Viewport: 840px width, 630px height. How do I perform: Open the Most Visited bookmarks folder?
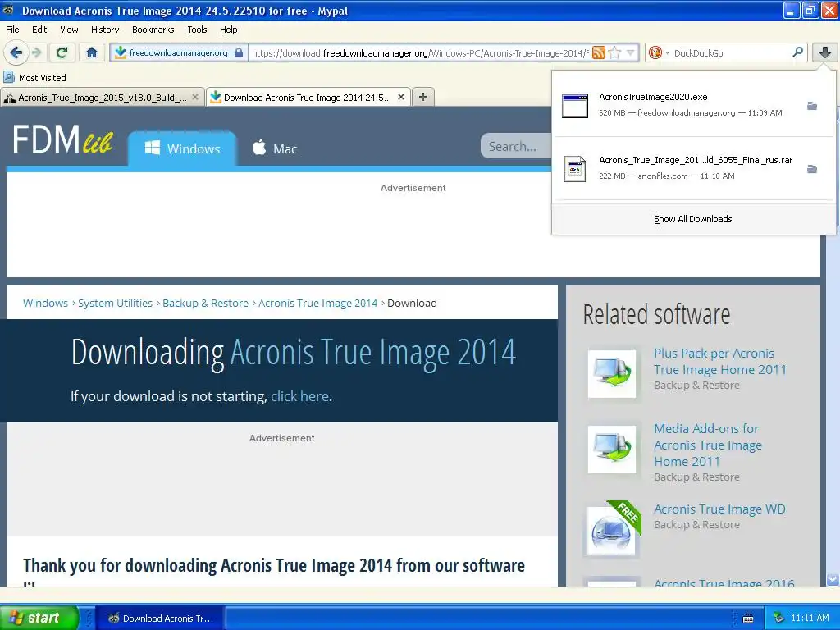(x=34, y=78)
